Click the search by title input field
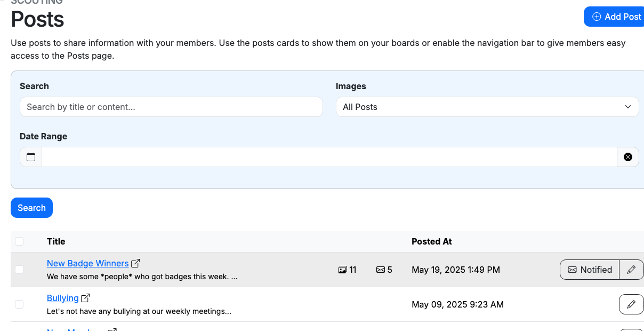The width and height of the screenshot is (644, 331). [x=171, y=107]
